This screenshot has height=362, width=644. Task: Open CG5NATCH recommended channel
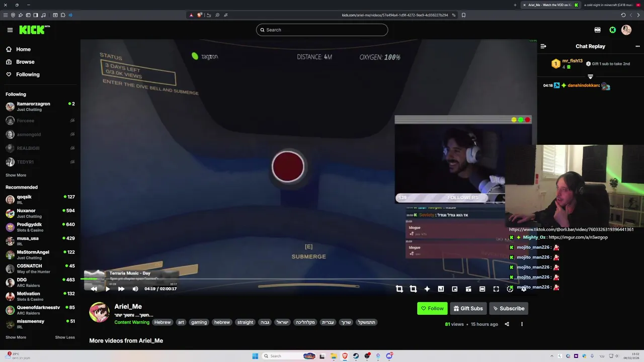(40, 268)
